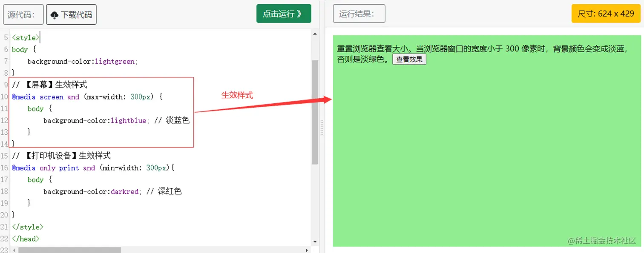Click the 重置浏览器查看大小 paragraph text
The width and height of the screenshot is (644, 253).
coord(483,54)
